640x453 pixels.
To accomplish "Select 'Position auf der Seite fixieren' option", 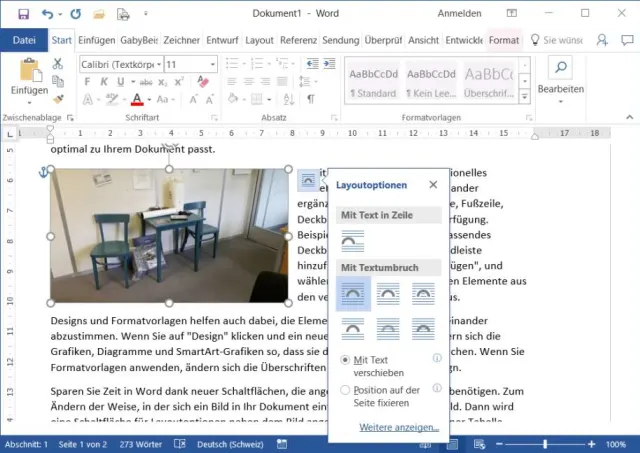I will [346, 390].
